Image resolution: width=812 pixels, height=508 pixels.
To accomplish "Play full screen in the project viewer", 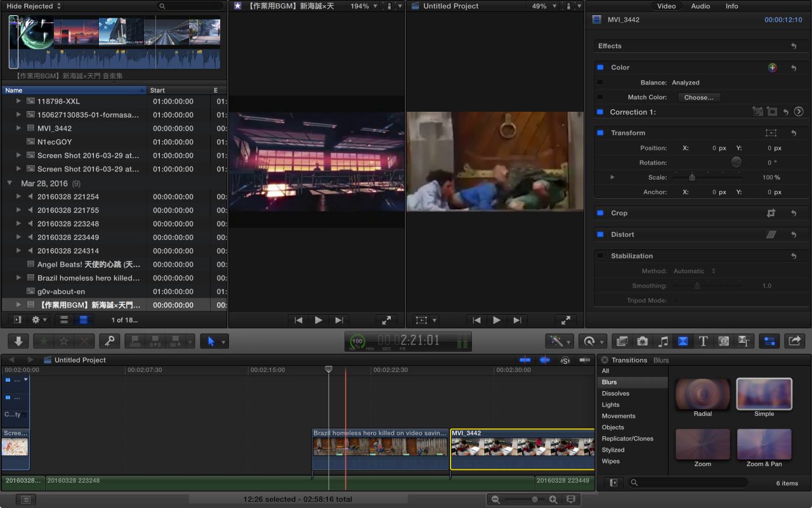I will [x=566, y=320].
